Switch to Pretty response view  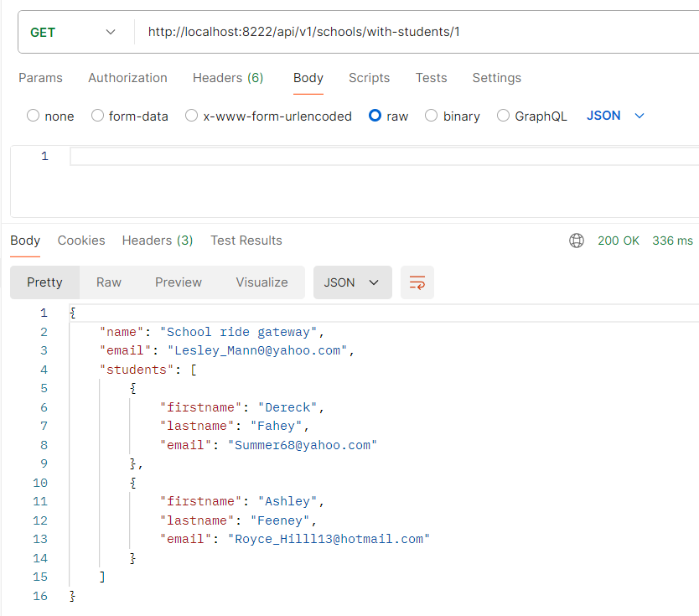[x=44, y=282]
